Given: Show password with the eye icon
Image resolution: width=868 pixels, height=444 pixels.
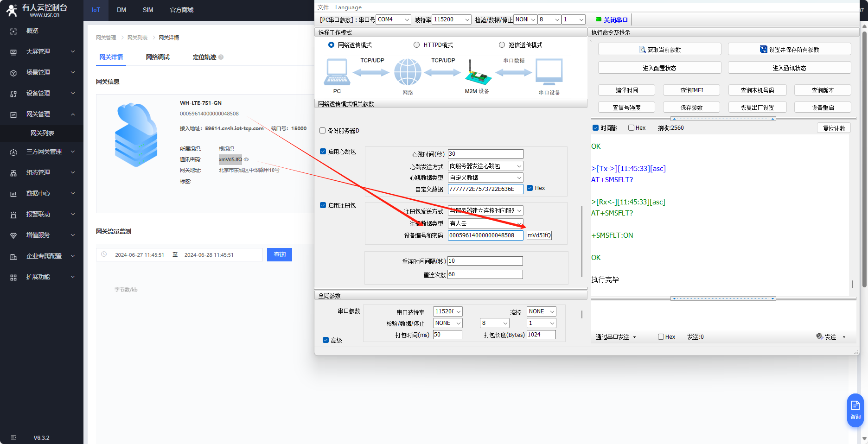Looking at the screenshot, I should tap(246, 159).
